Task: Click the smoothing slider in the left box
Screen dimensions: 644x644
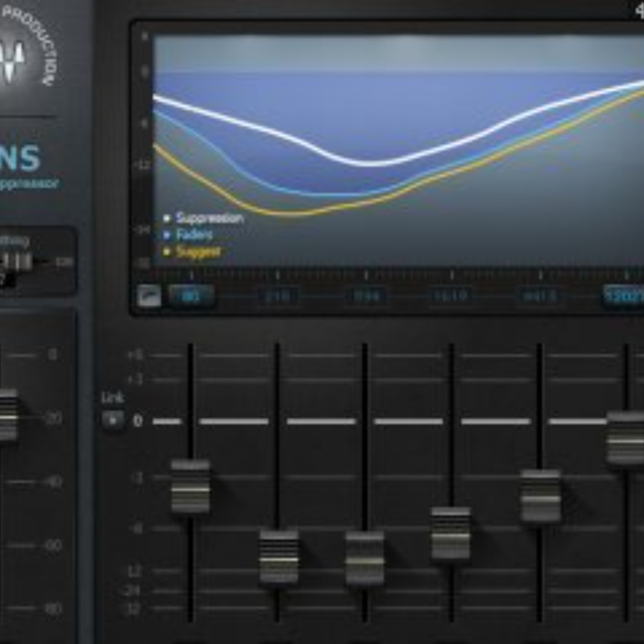Action: click(17, 262)
